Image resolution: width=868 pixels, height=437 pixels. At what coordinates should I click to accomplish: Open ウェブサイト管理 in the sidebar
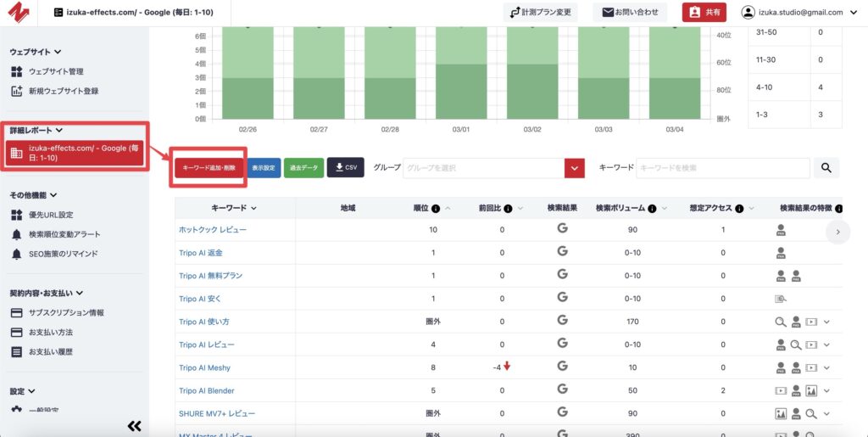pyautogui.click(x=56, y=71)
